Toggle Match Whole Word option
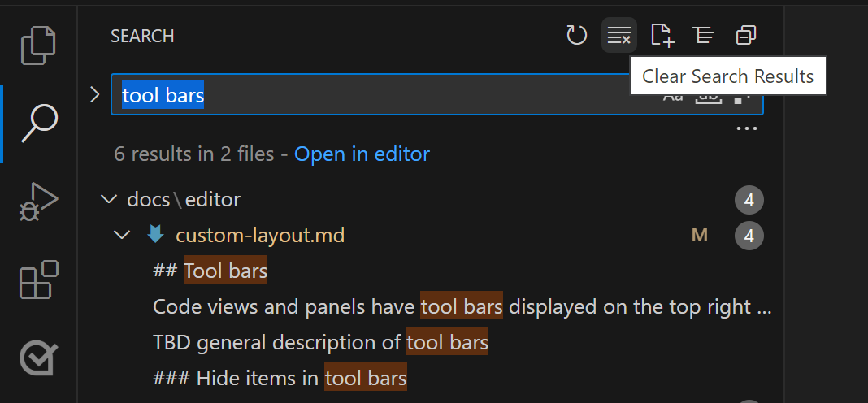Image resolution: width=868 pixels, height=403 pixels. tap(708, 97)
